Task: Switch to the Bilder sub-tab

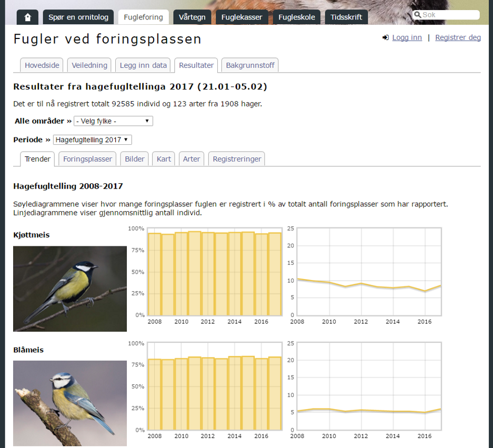Action: coord(135,159)
